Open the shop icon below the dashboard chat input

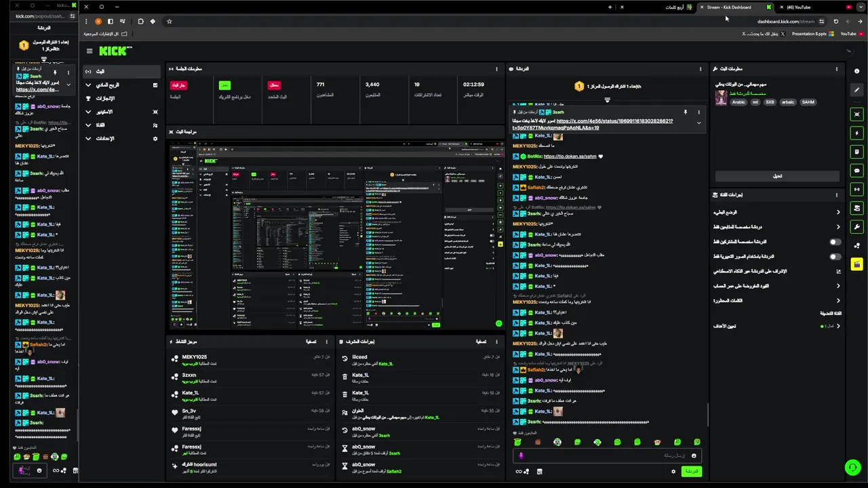click(x=540, y=471)
